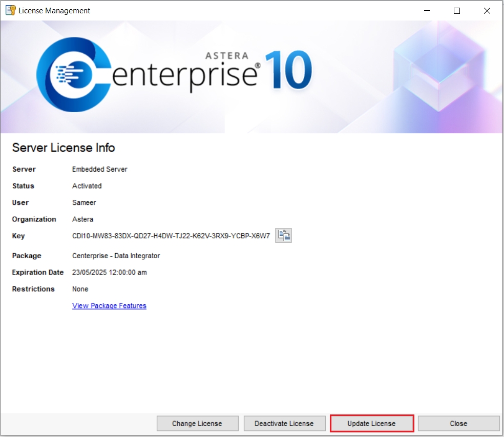Click the 'Status' field label
The height and width of the screenshot is (437, 504).
23,186
